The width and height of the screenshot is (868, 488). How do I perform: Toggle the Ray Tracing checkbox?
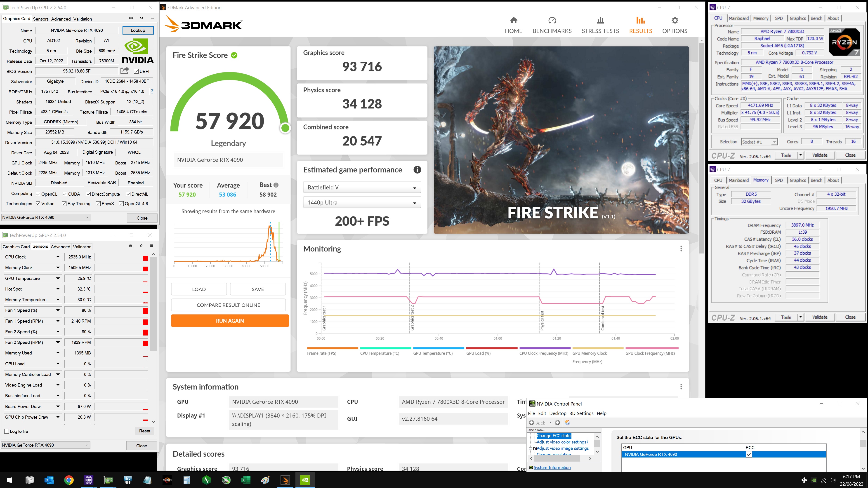[64, 203]
